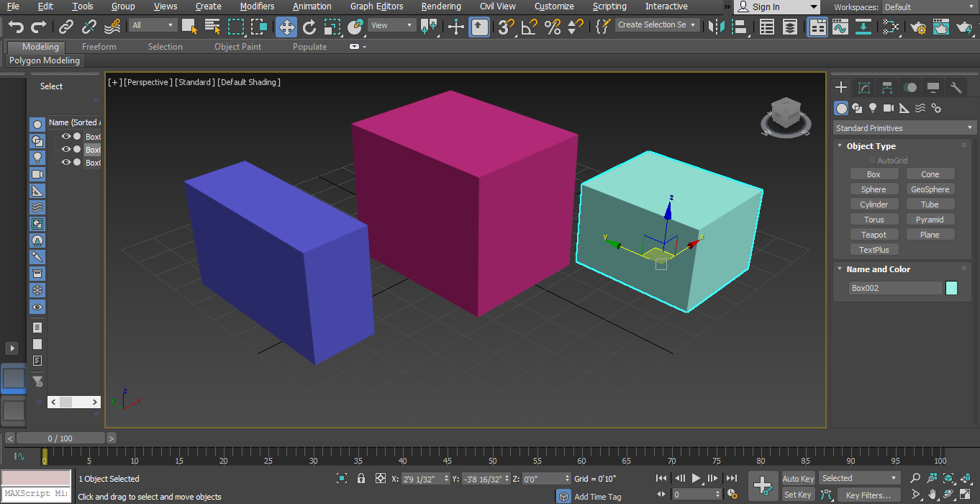Open the Standard Primitives dropdown

tap(904, 128)
